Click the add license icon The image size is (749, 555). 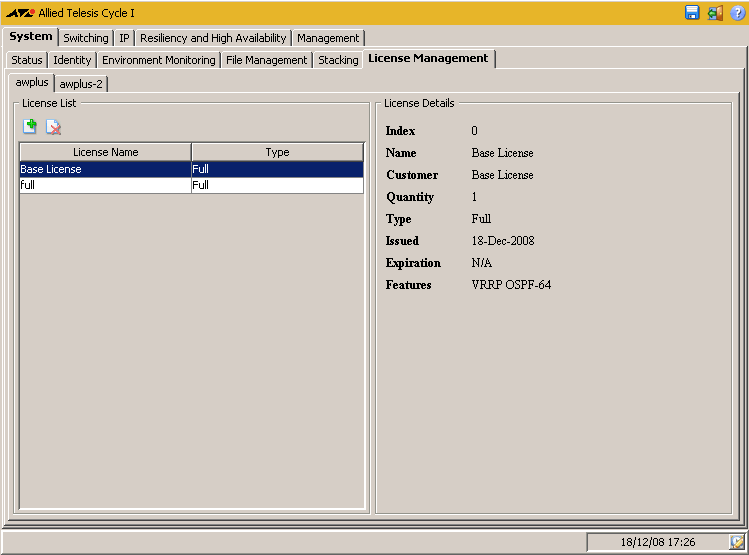point(30,127)
